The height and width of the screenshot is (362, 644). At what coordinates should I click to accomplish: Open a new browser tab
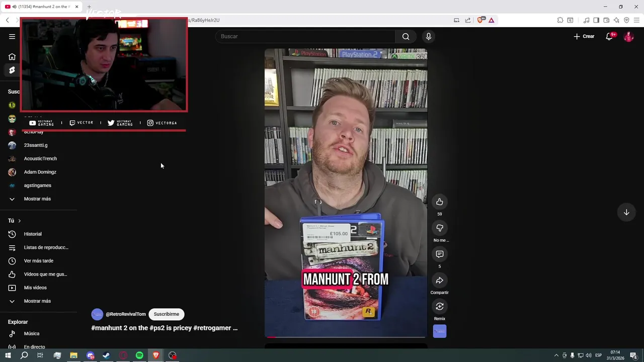(x=89, y=7)
